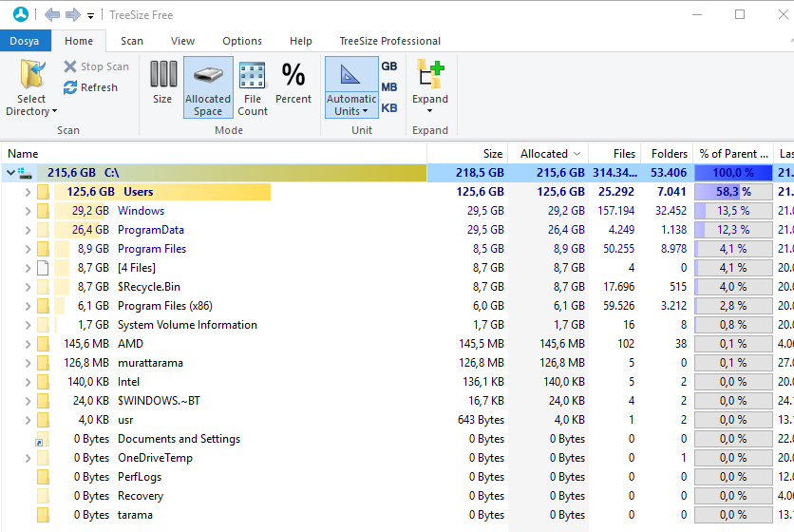Expand the Users folder
Viewport: 794px width, 532px height.
28,192
